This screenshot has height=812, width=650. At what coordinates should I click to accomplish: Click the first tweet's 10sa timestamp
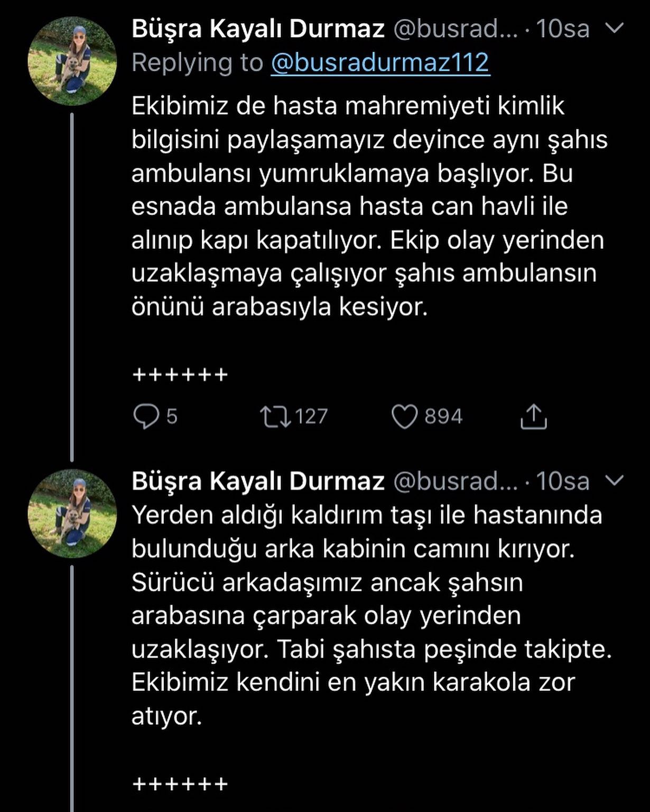[x=563, y=29]
